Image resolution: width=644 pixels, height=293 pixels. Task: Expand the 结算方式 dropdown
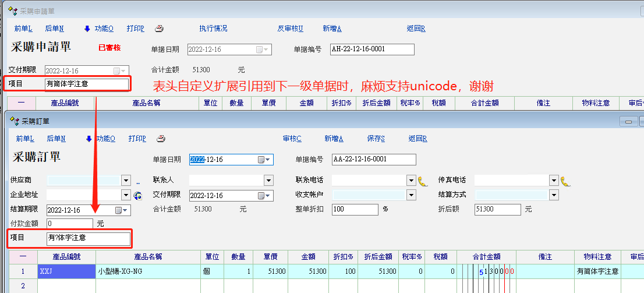[554, 195]
